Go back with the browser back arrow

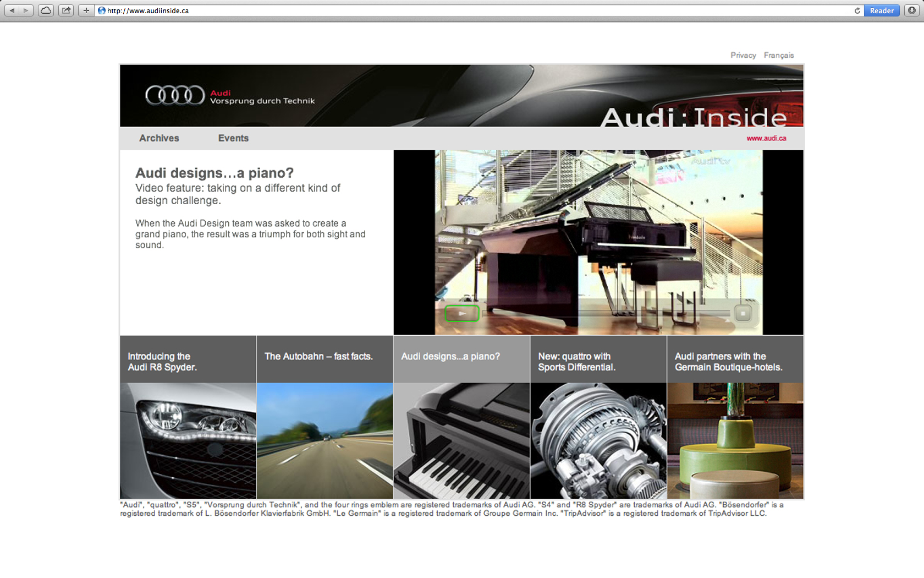coord(12,10)
